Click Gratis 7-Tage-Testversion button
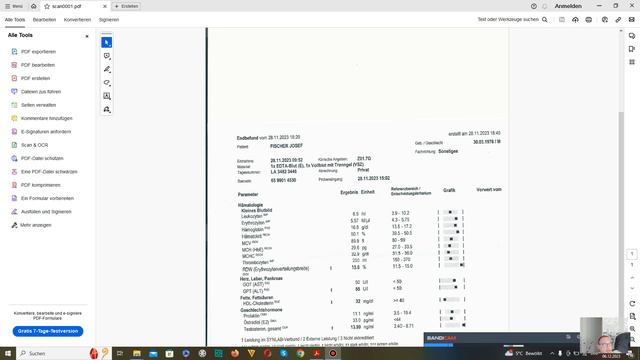The image size is (640, 360). click(48, 331)
